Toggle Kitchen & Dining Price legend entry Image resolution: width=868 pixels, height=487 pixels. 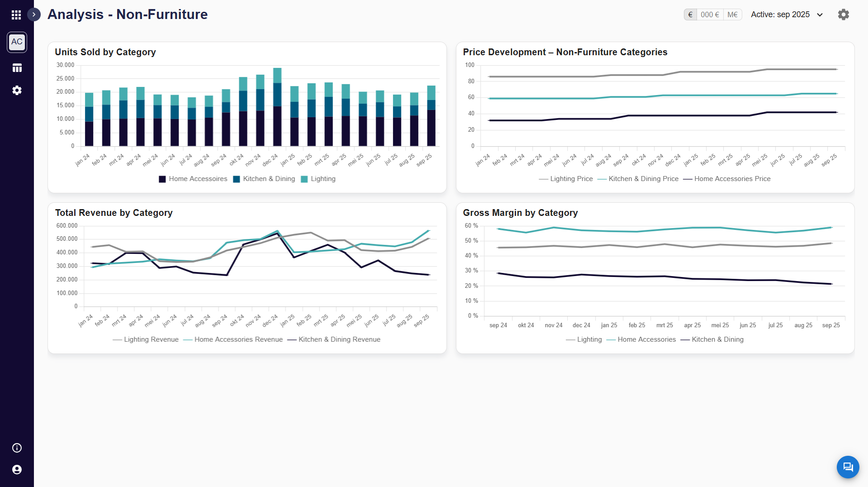pos(638,179)
